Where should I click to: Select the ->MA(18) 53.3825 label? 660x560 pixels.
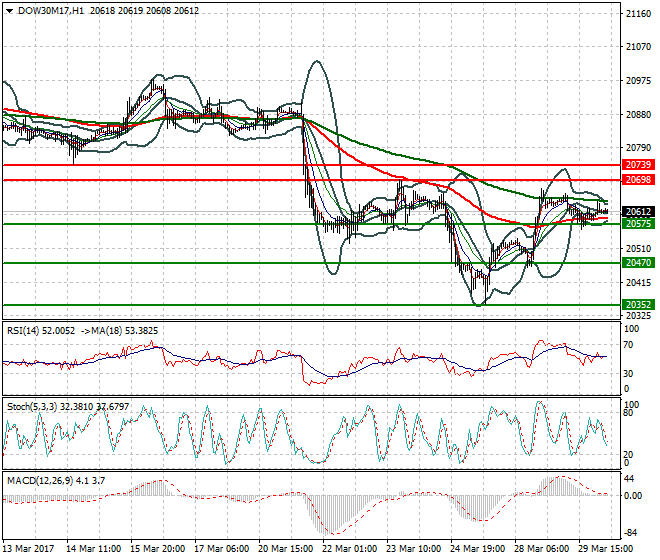pos(118,331)
